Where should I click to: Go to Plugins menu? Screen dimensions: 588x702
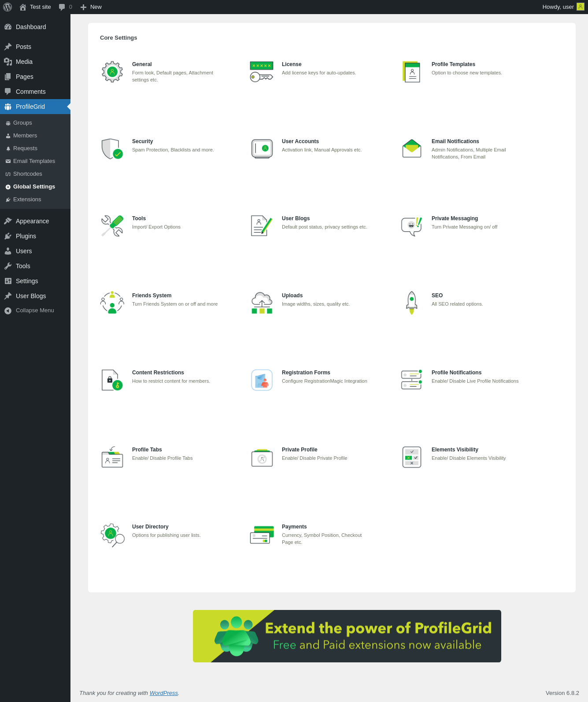click(35, 236)
